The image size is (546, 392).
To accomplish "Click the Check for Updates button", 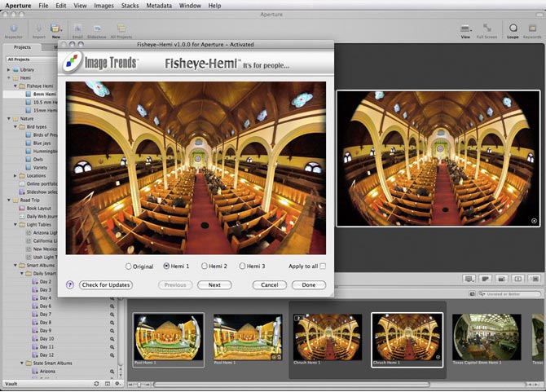I will tap(106, 285).
